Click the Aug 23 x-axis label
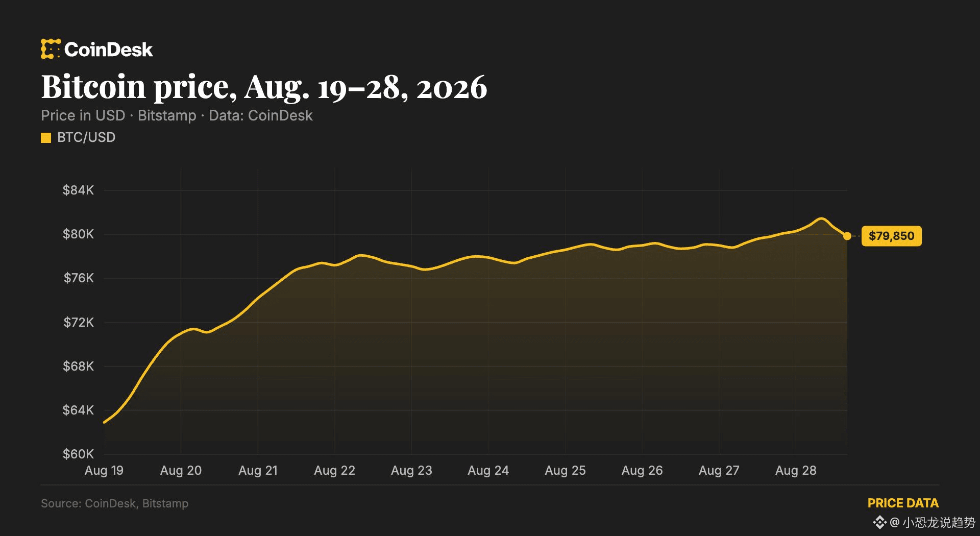 pyautogui.click(x=411, y=471)
